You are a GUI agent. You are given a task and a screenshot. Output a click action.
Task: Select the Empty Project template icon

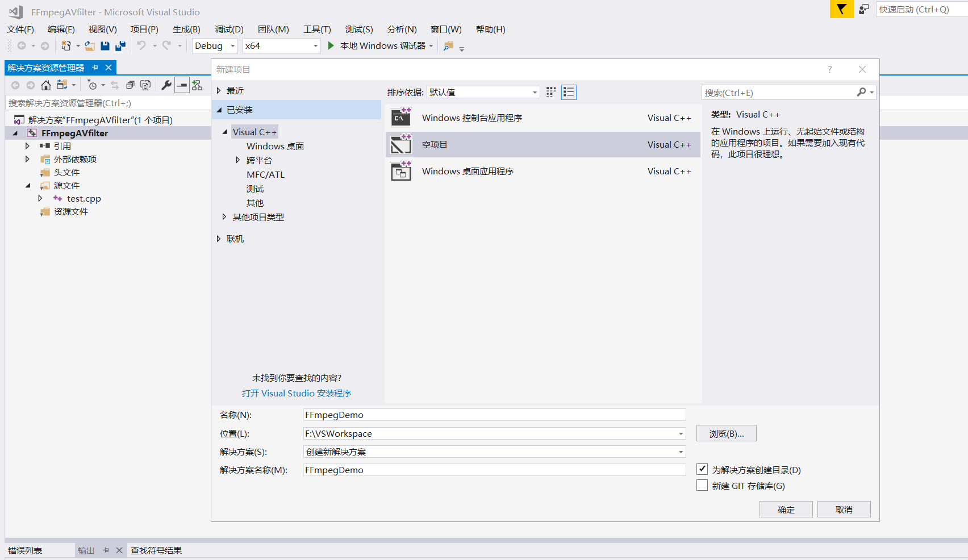(x=402, y=144)
